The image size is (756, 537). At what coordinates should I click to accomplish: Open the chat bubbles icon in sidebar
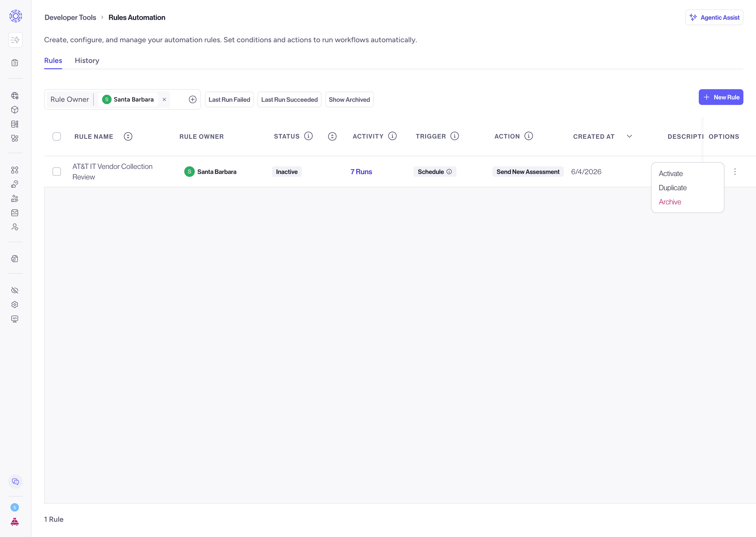[15, 481]
